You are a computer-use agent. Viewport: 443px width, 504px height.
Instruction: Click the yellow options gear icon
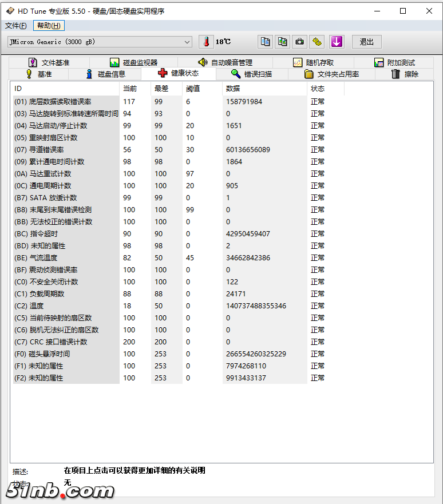pos(317,42)
